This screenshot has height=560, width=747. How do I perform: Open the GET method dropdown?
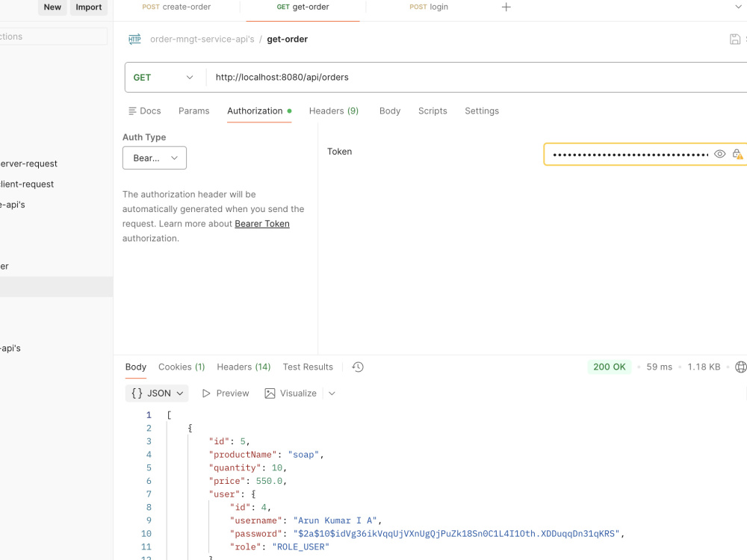163,77
